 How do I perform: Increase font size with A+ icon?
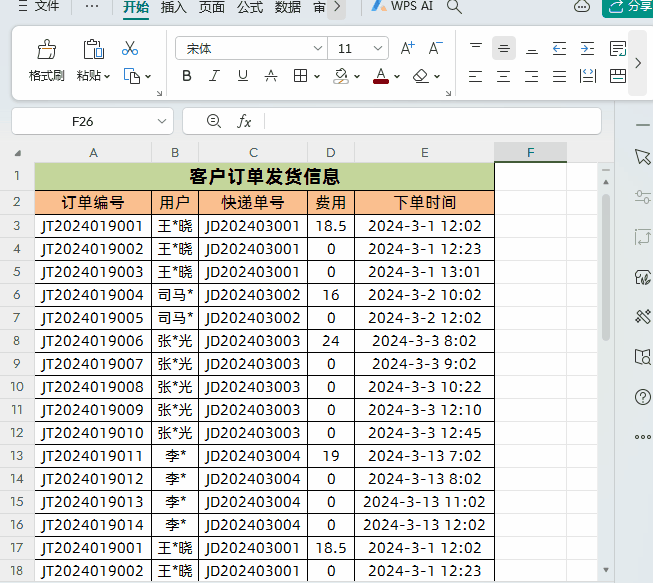(407, 48)
